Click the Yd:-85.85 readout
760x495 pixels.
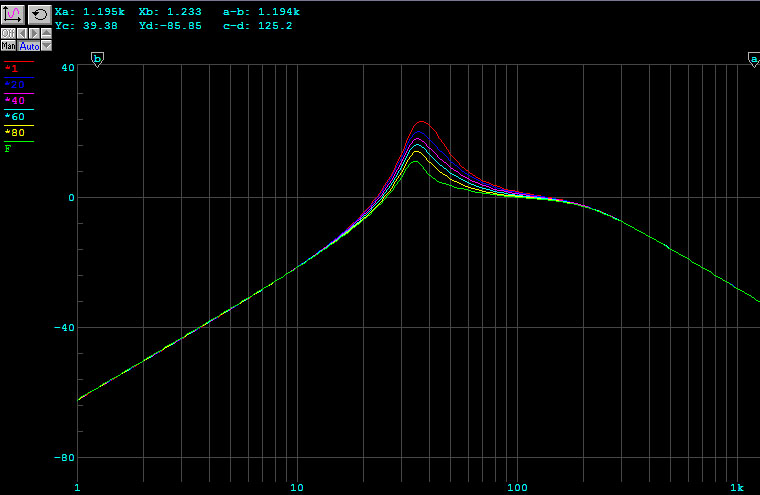tap(170, 26)
